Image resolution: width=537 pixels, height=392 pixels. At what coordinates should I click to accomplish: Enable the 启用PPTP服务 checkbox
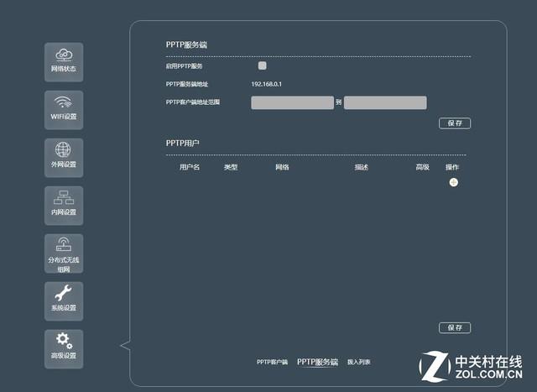(263, 65)
